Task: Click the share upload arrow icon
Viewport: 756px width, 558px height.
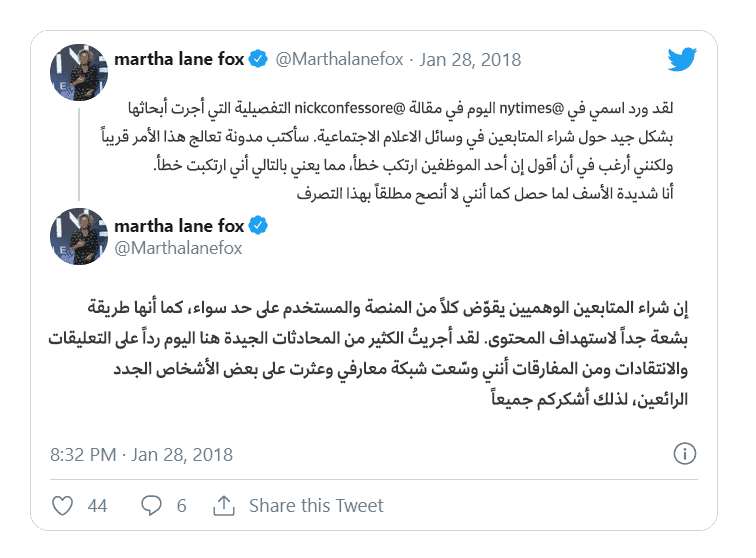Action: tap(224, 505)
